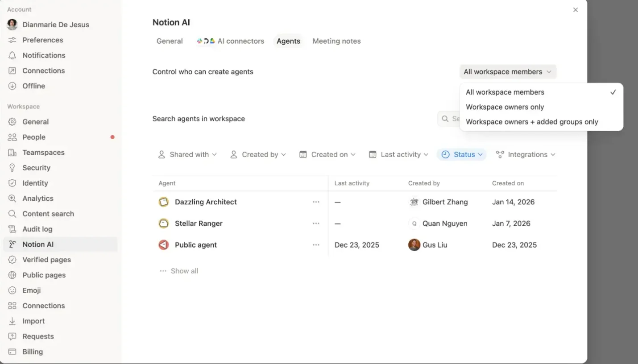Click the Offline download-circle icon
The height and width of the screenshot is (364, 638).
click(12, 86)
